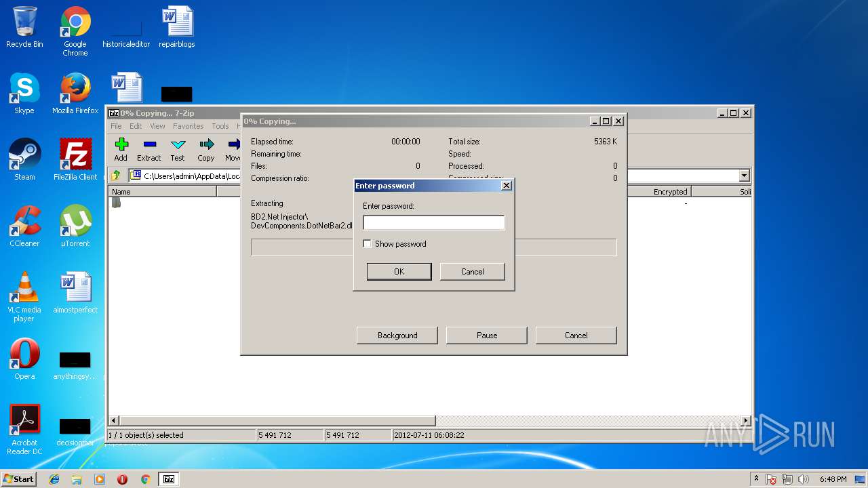Screen dimensions: 868x488
Task: Click the Start button
Action: click(x=19, y=479)
